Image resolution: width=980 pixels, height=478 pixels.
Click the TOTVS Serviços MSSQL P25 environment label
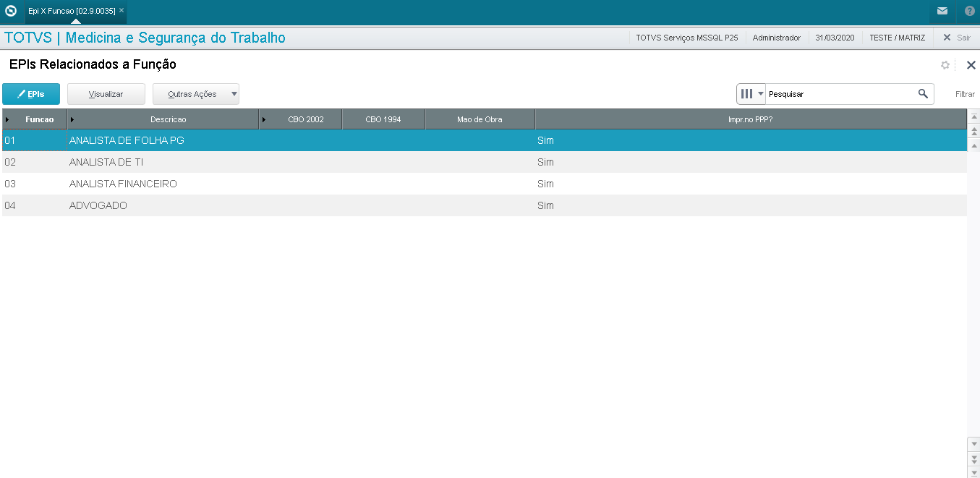pos(687,38)
